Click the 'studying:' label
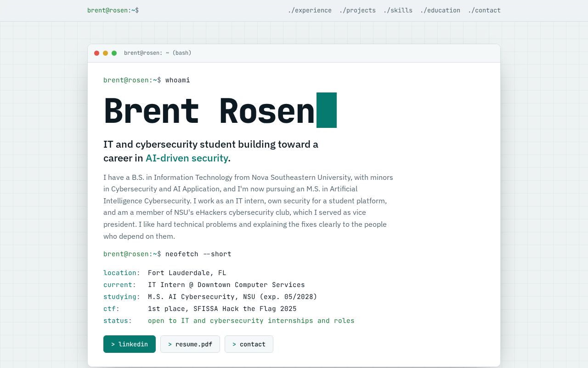 coord(122,297)
